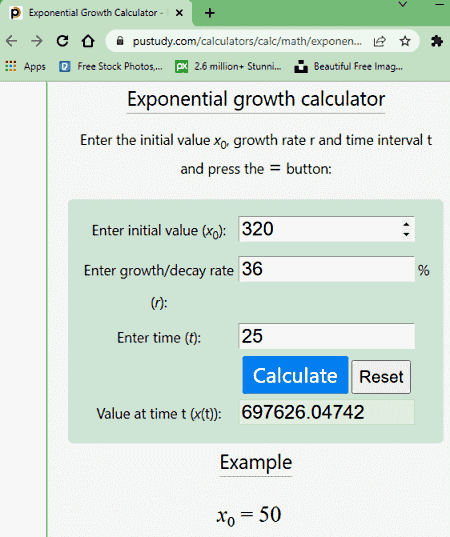Decrease the initial value with down arrow

(x=406, y=234)
